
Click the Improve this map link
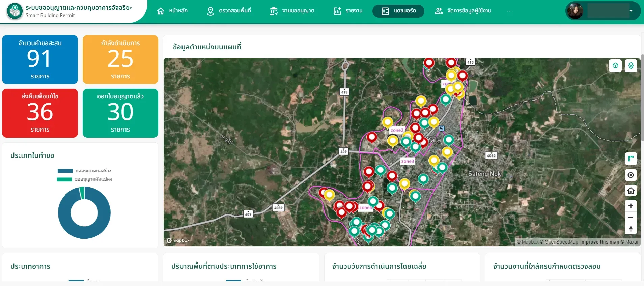click(599, 242)
